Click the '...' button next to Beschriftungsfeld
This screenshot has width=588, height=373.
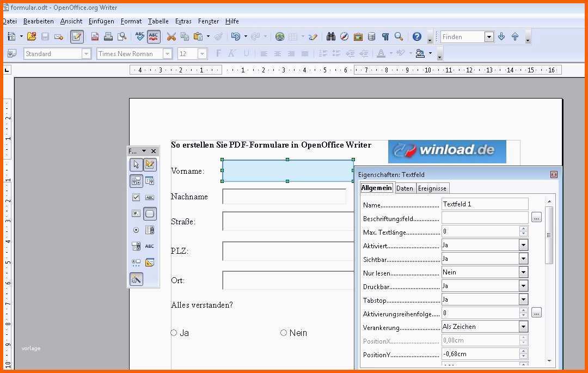point(536,218)
